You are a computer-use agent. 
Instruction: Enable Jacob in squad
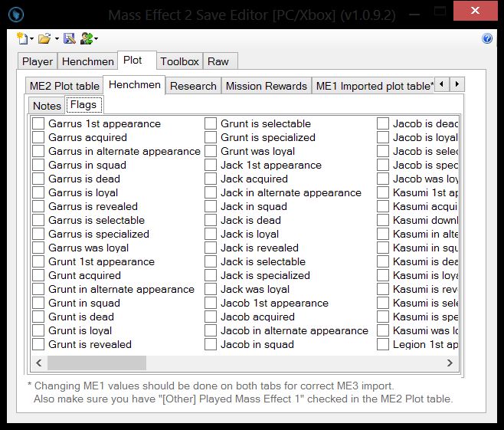[211, 345]
